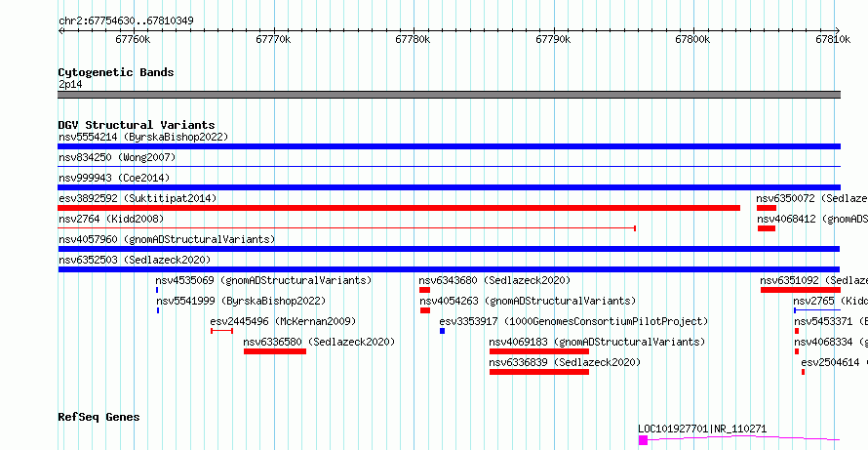Select the nsv6336839 (Sedlazeck2020) red bar

pos(539,372)
